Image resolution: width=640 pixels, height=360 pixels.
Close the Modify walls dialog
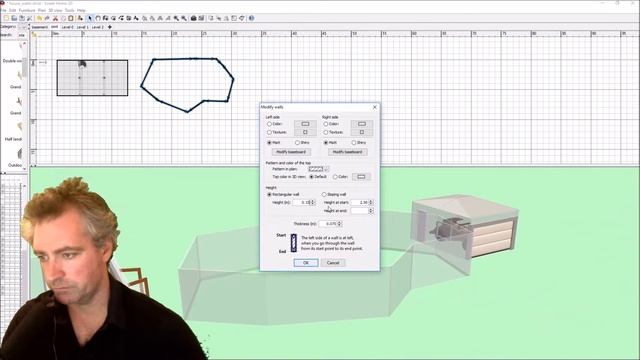pyautogui.click(x=375, y=107)
